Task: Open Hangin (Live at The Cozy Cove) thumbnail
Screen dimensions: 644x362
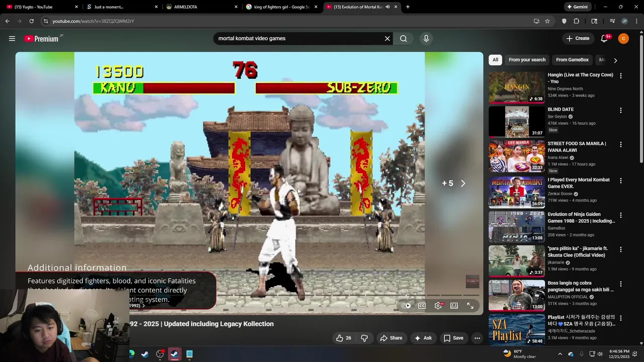Action: [x=517, y=87]
